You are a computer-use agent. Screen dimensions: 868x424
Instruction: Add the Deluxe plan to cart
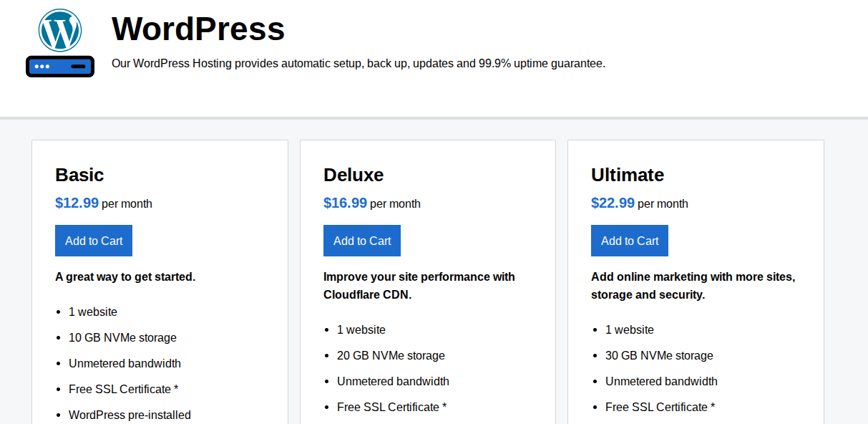(362, 241)
